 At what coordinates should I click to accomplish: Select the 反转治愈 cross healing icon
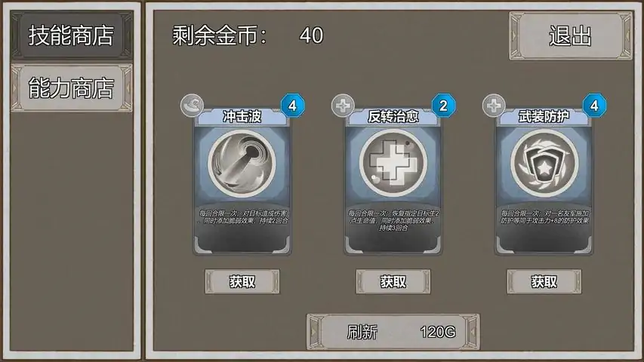[393, 164]
